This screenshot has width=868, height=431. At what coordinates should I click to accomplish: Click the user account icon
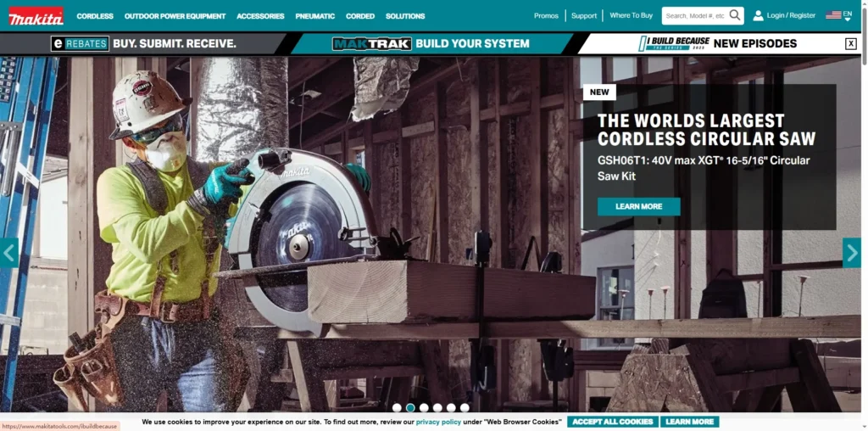(x=758, y=15)
